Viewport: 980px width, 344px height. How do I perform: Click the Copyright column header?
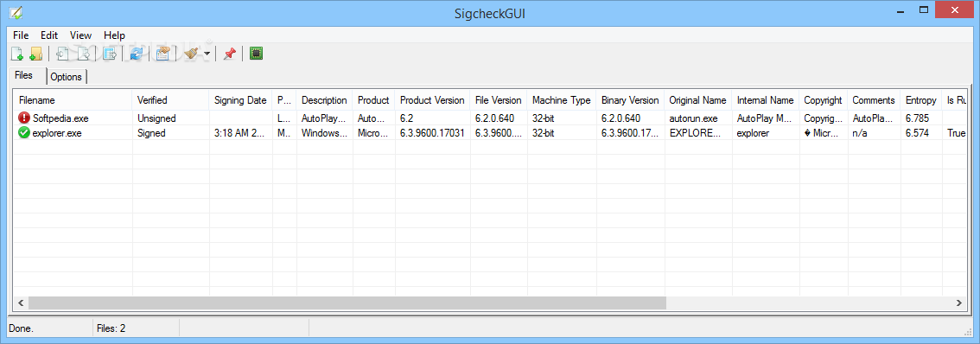point(823,100)
